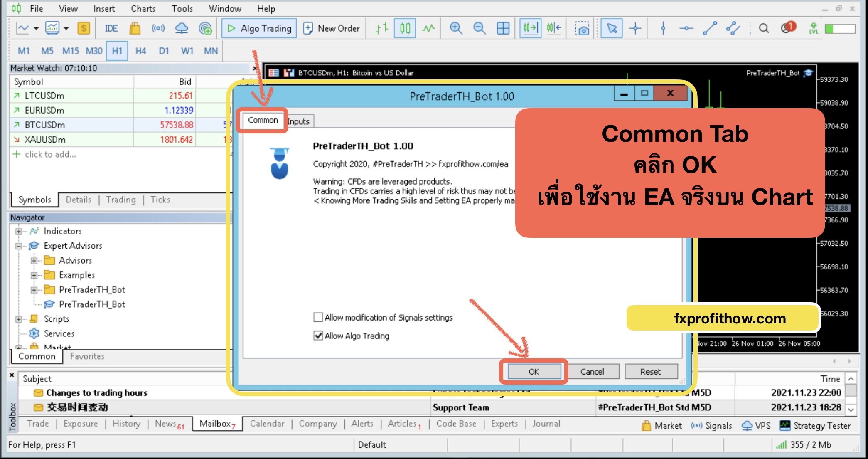
Task: Click the dollar trading icon
Action: point(84,28)
